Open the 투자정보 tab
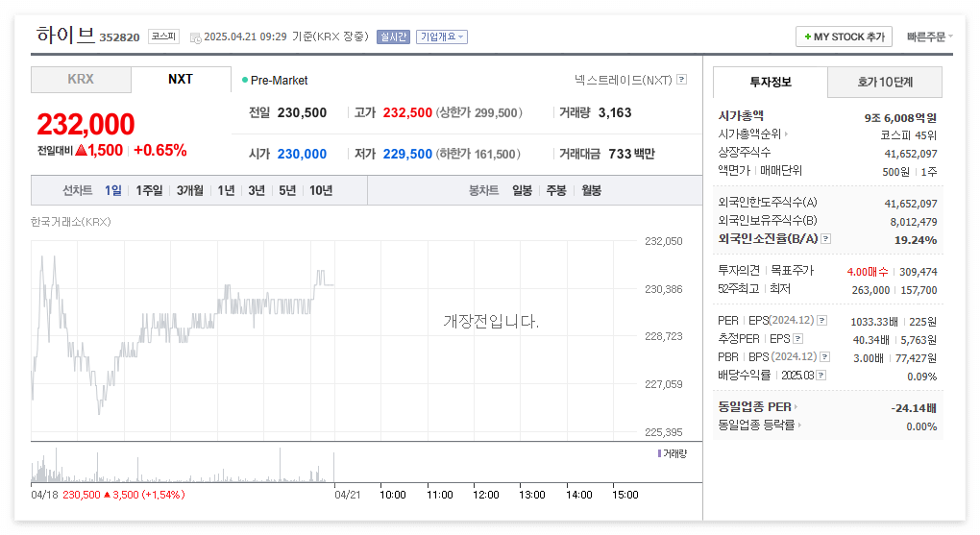This screenshot has width=980, height=535. (x=770, y=82)
